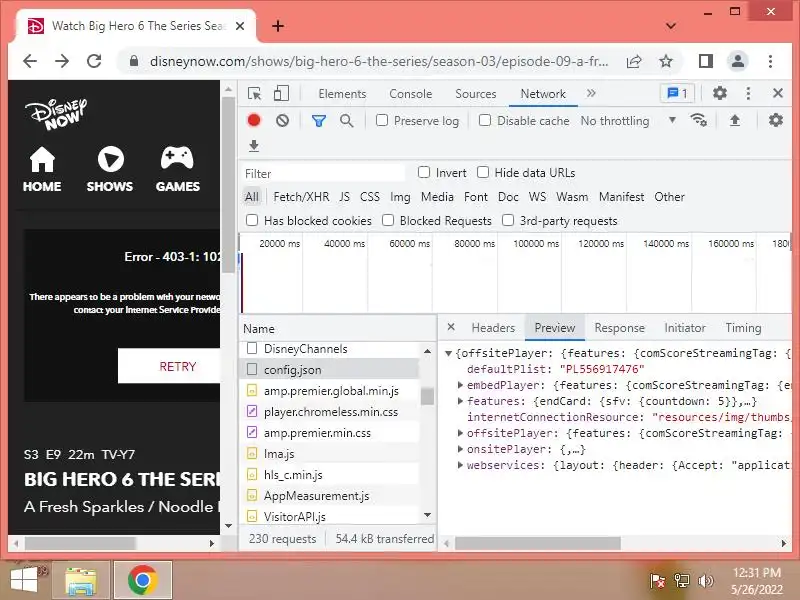Toggle the network filter funnel icon
The height and width of the screenshot is (600, 800).
point(319,121)
